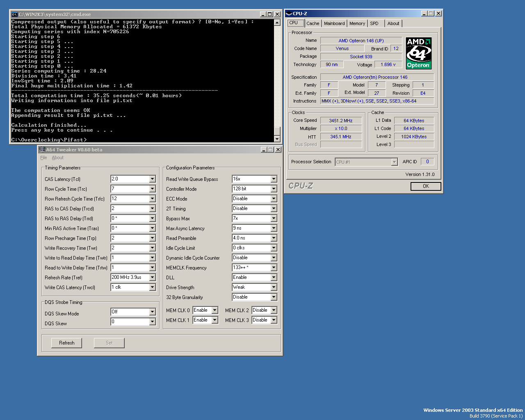Click the Instructions field in CPU-Z

coord(377,101)
